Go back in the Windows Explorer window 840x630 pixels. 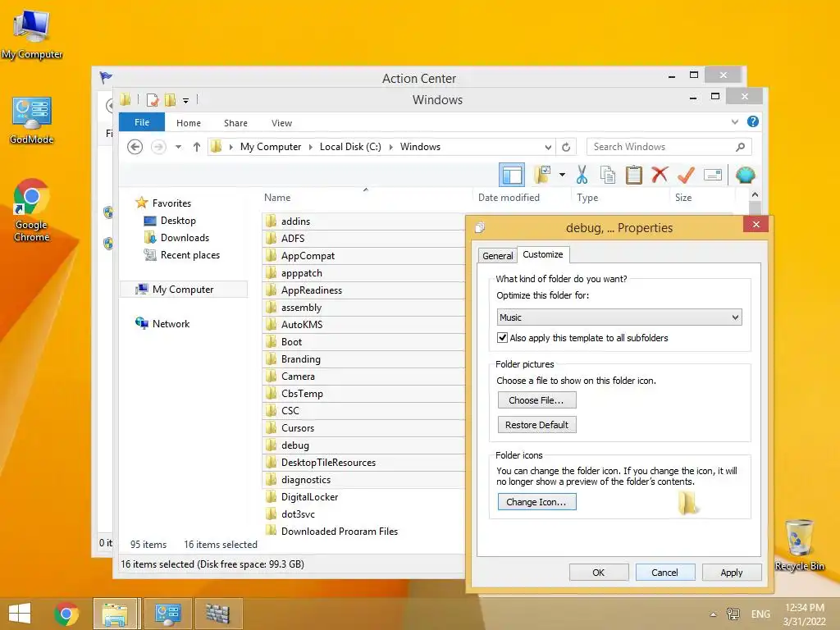[x=135, y=147]
